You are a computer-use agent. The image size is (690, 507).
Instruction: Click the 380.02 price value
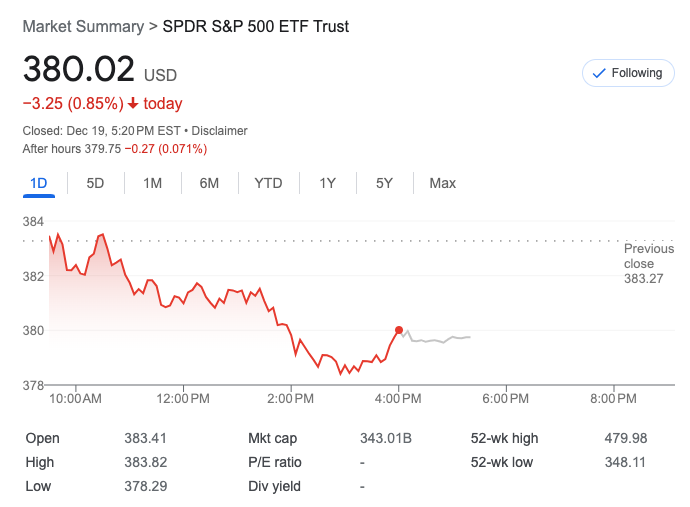(x=79, y=69)
